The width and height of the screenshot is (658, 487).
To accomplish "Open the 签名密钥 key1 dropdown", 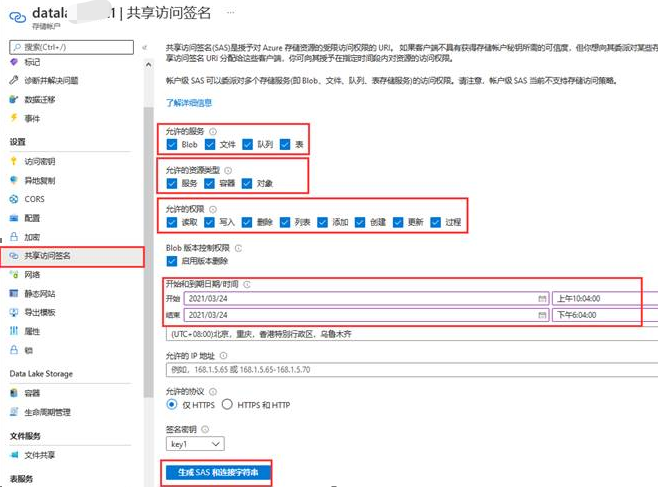I will click(x=195, y=443).
